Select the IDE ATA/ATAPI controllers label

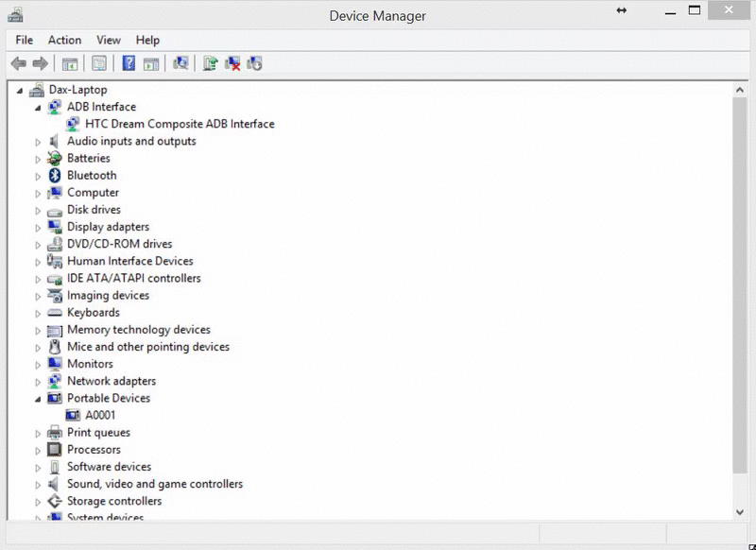[134, 278]
